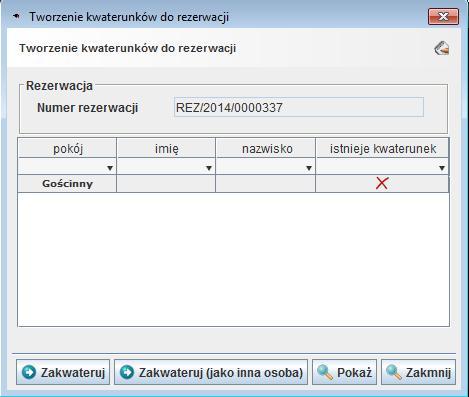Click the Zakmnij button
The height and width of the screenshot is (397, 469).
(418, 372)
